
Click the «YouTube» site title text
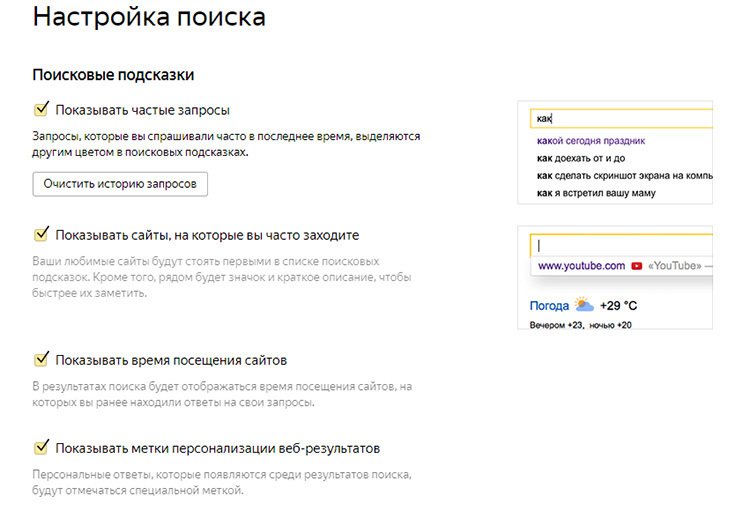pos(674,266)
